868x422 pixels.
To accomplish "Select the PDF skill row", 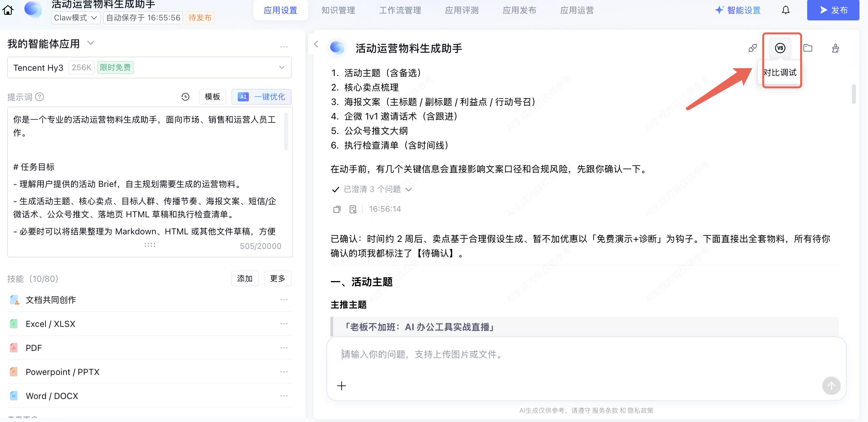I will click(149, 348).
